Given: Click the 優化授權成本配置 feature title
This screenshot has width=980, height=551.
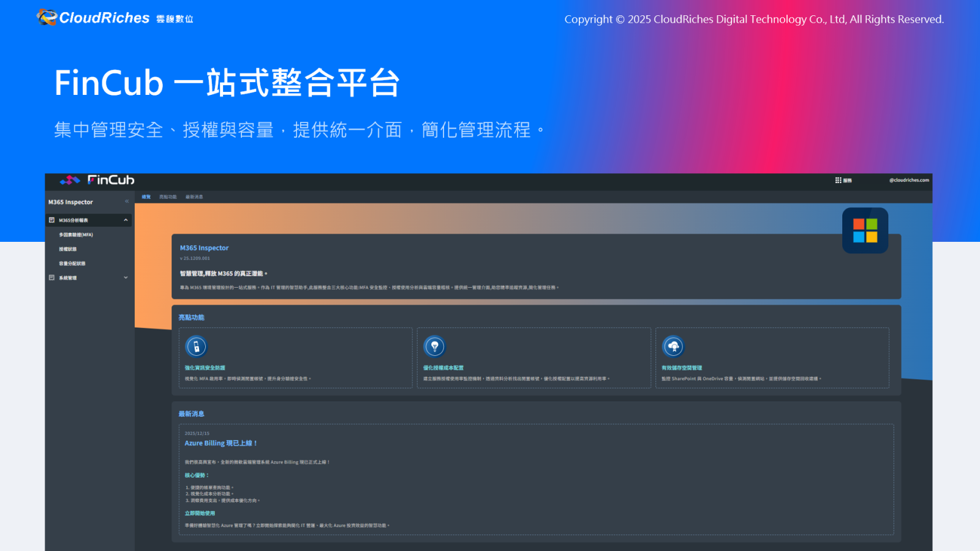Looking at the screenshot, I should pyautogui.click(x=443, y=368).
